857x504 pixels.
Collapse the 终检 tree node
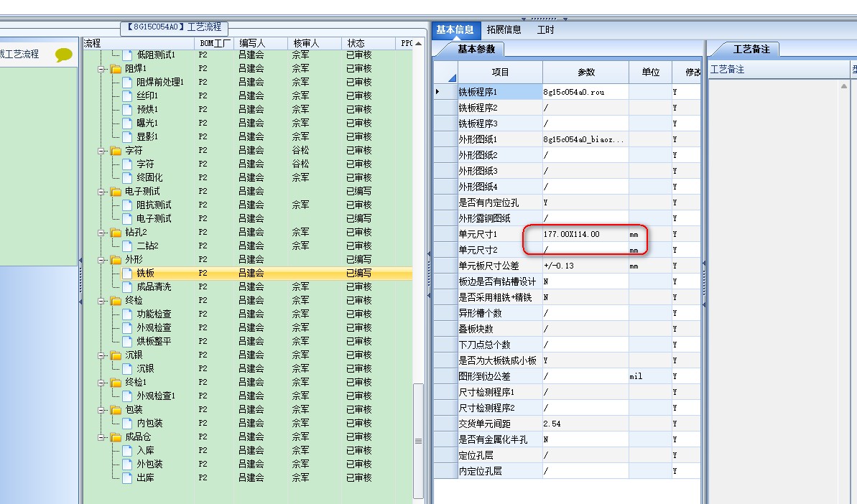(x=101, y=301)
